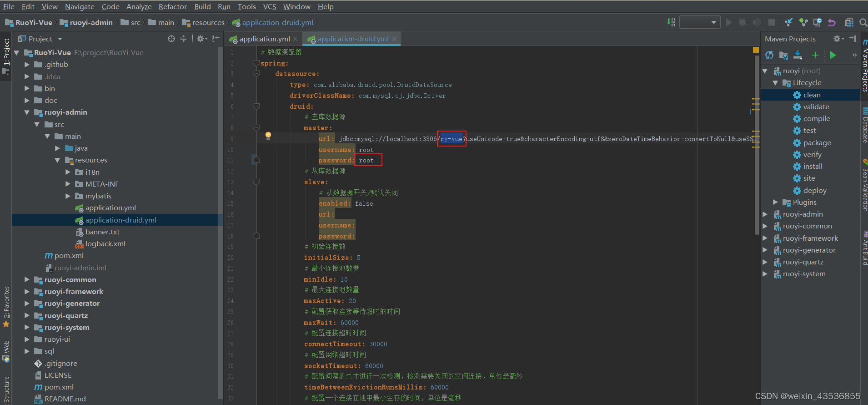Toggle the Database side tool window

tap(864, 125)
